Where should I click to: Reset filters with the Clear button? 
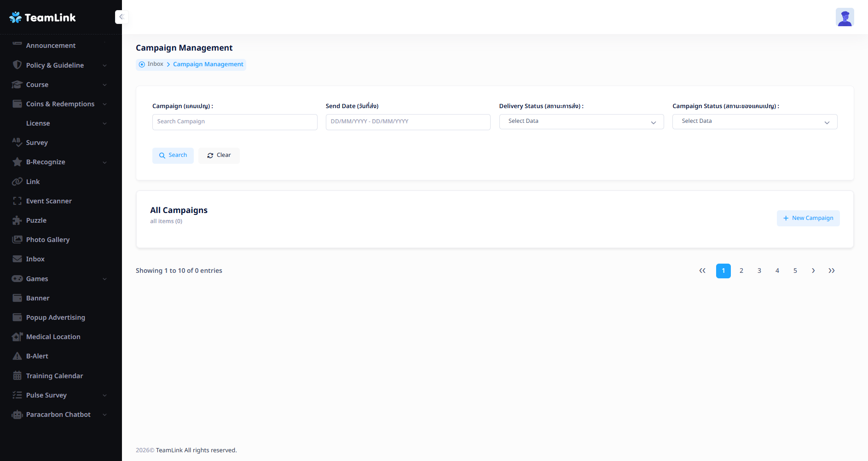(219, 156)
